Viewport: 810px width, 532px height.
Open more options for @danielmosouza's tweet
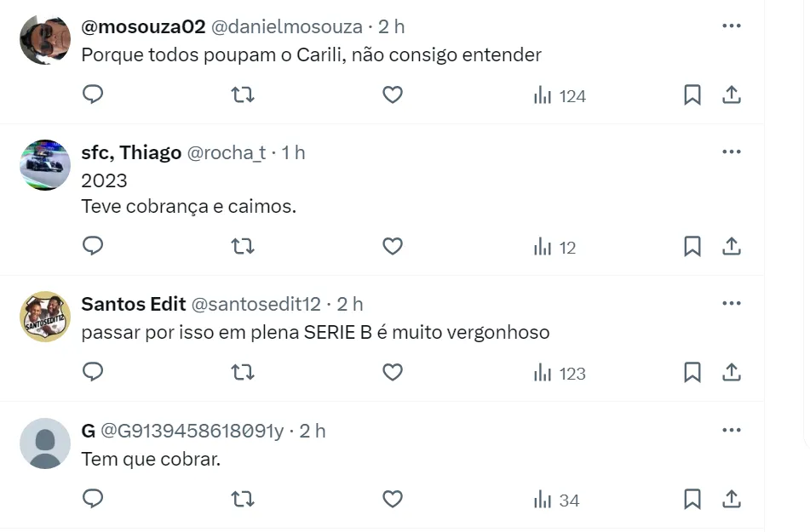(731, 26)
